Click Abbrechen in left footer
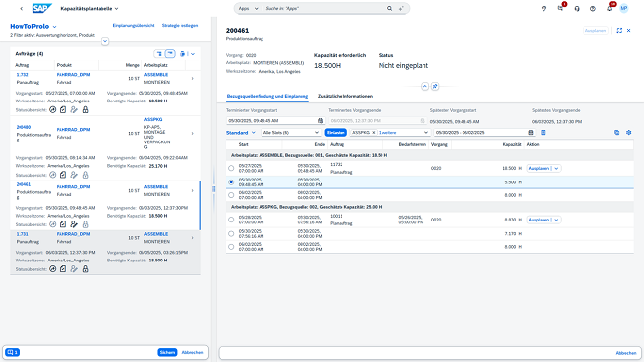 pos(192,352)
